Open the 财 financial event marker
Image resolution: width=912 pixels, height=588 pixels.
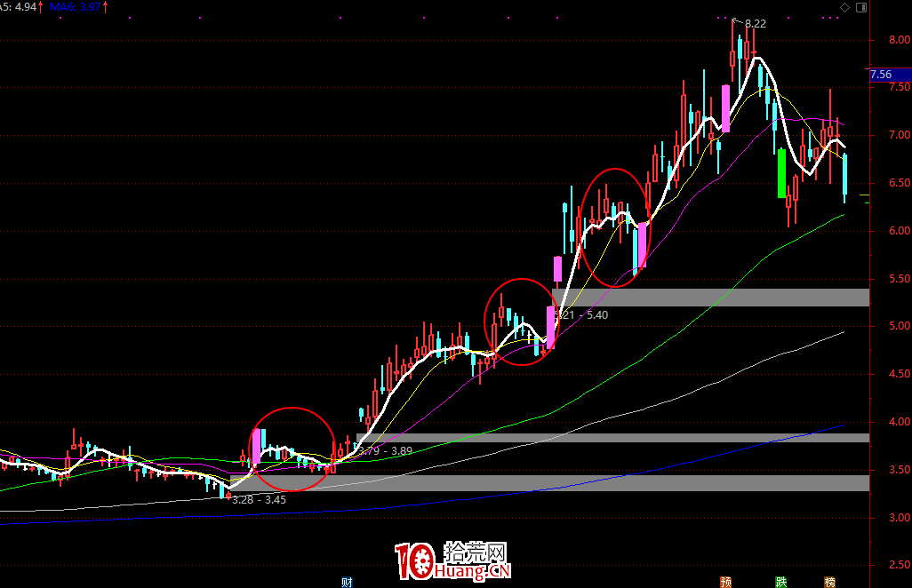(x=348, y=582)
